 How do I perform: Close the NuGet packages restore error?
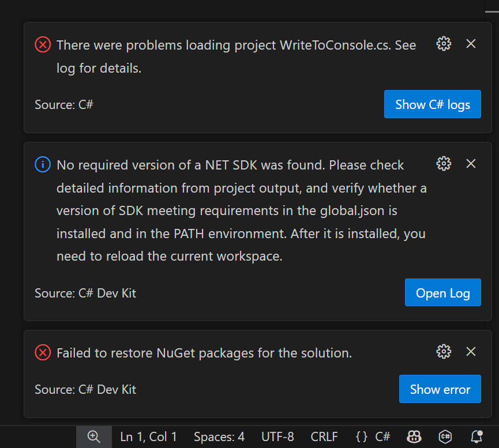coord(471,352)
